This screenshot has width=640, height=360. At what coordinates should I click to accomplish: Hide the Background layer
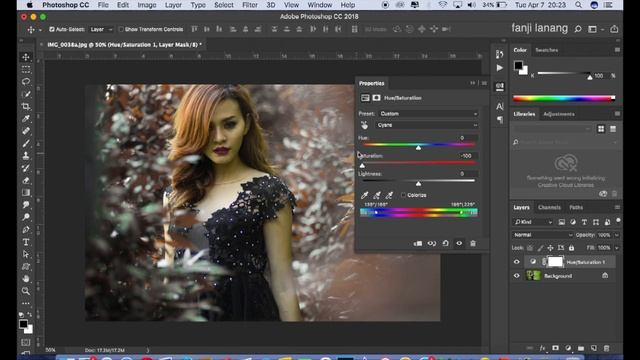click(517, 276)
